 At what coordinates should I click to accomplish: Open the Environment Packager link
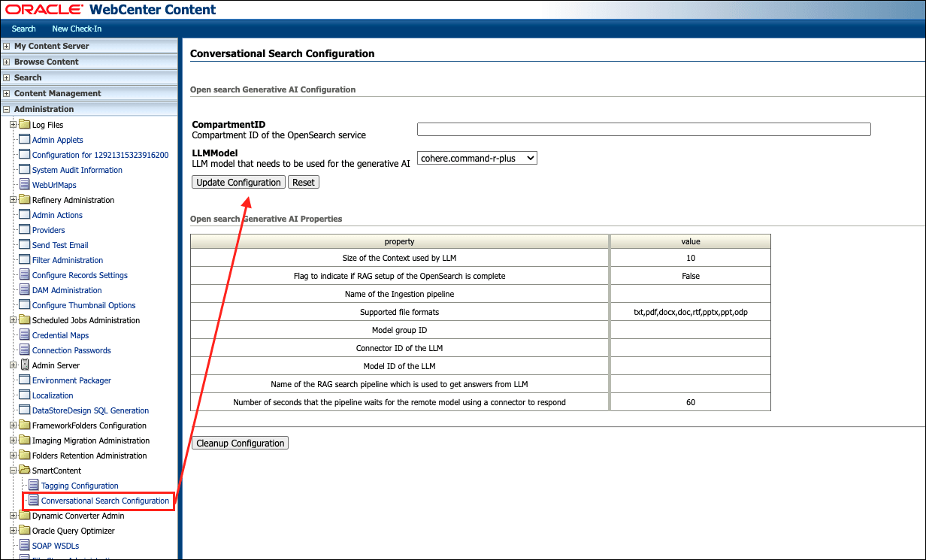[71, 380]
